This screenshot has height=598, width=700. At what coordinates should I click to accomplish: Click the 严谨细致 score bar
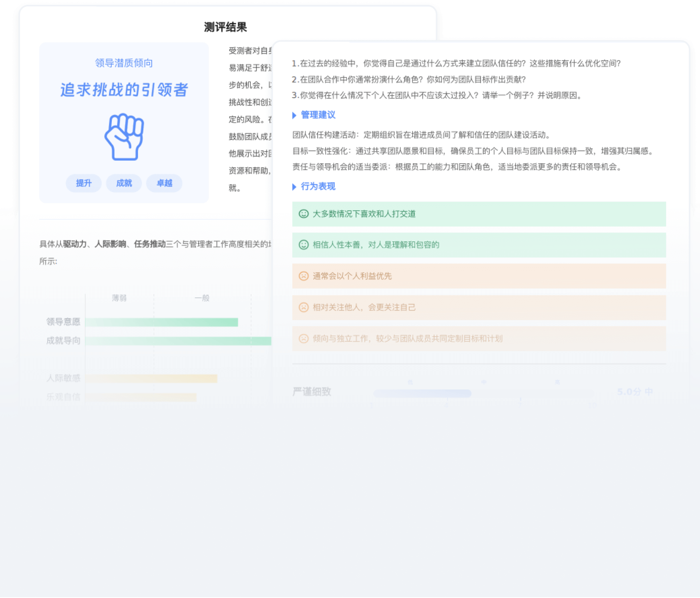[x=422, y=393]
